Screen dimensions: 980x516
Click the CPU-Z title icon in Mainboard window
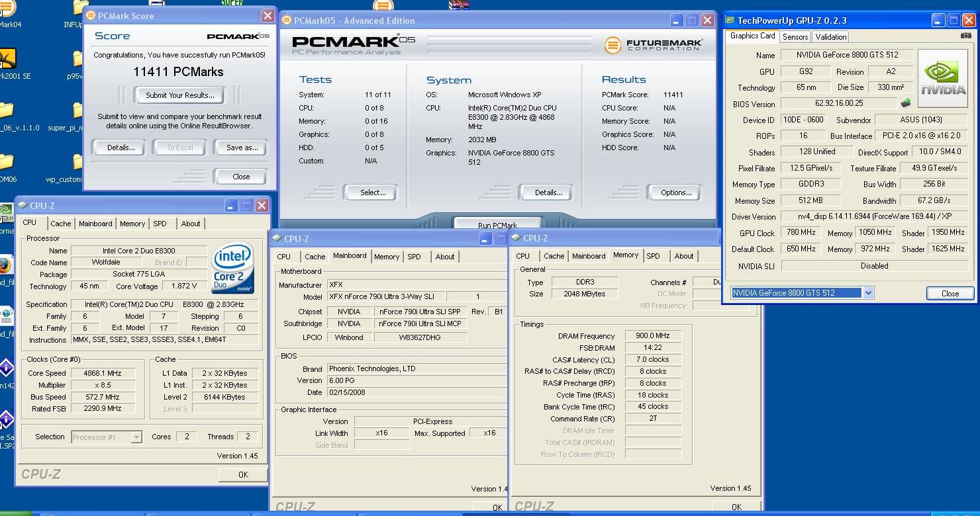coord(277,239)
